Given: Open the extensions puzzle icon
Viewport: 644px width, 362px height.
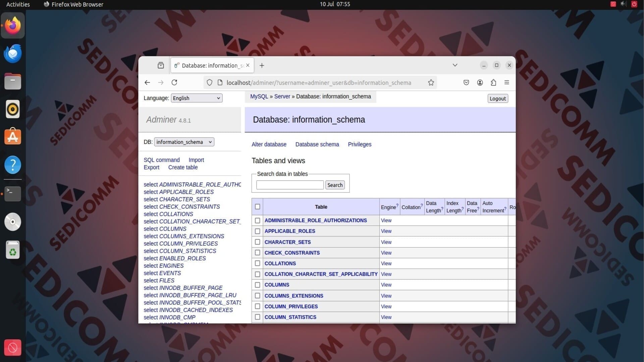Looking at the screenshot, I should (x=493, y=82).
